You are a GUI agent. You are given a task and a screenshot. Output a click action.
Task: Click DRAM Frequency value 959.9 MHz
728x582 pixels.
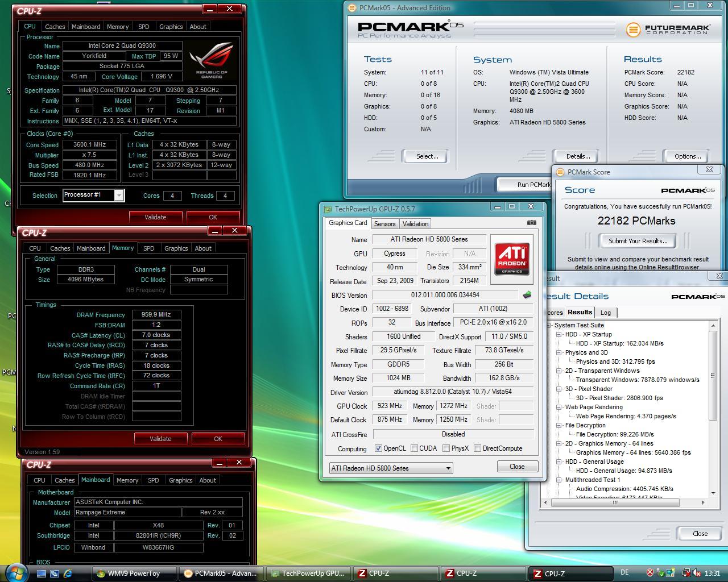(156, 314)
